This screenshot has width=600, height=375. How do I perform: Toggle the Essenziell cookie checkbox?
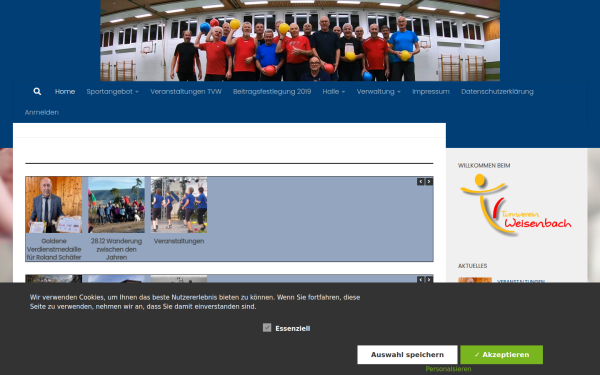[x=267, y=328]
